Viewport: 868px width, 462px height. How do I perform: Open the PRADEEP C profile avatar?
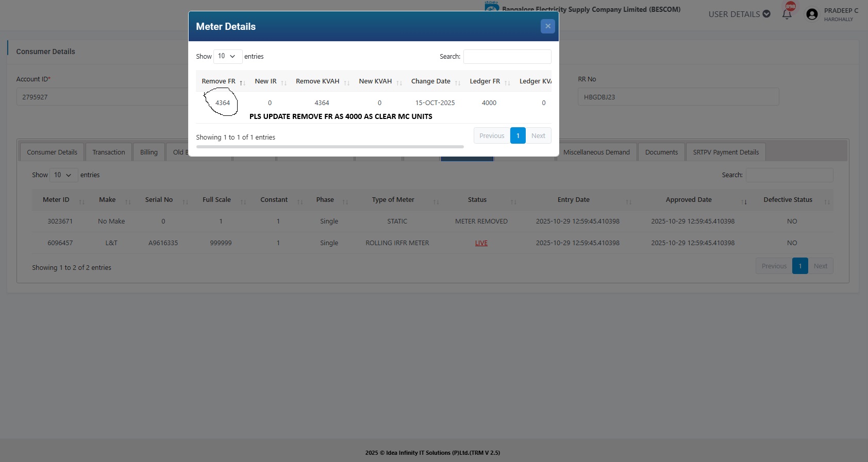coord(812,14)
